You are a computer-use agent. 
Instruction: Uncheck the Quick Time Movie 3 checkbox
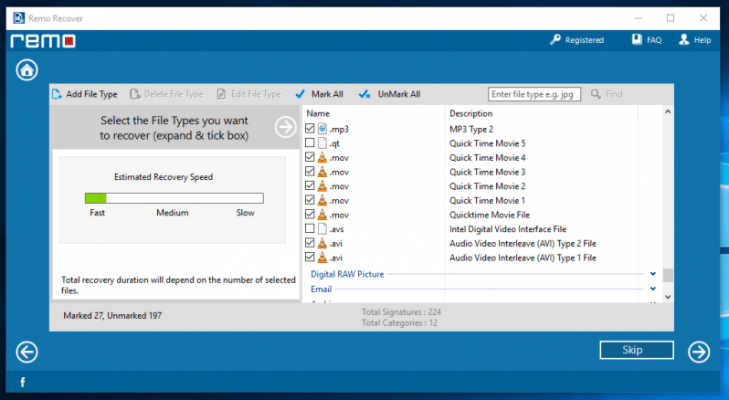[310, 172]
